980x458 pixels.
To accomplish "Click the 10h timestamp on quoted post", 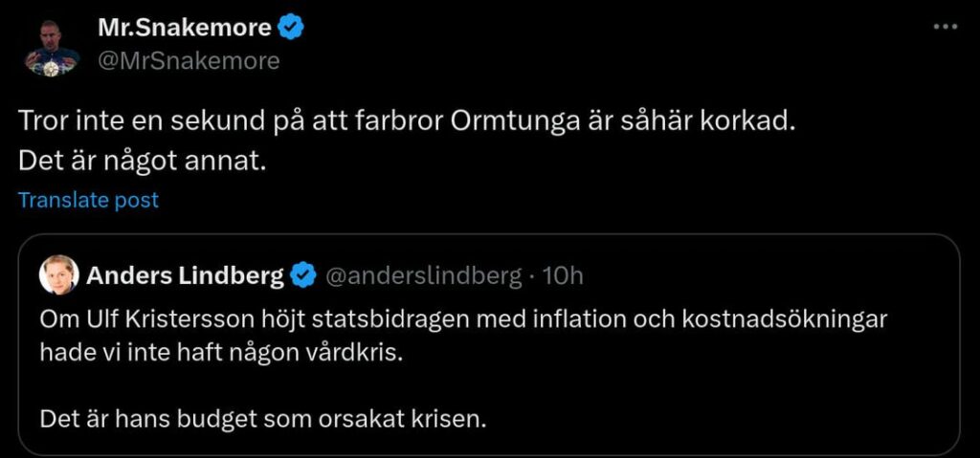I will tap(563, 276).
